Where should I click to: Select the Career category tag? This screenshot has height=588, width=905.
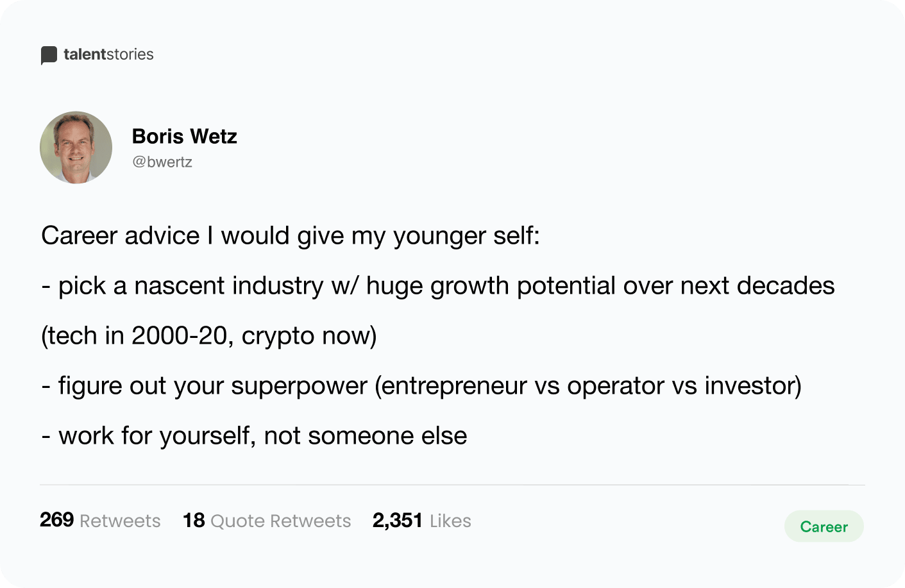click(824, 526)
